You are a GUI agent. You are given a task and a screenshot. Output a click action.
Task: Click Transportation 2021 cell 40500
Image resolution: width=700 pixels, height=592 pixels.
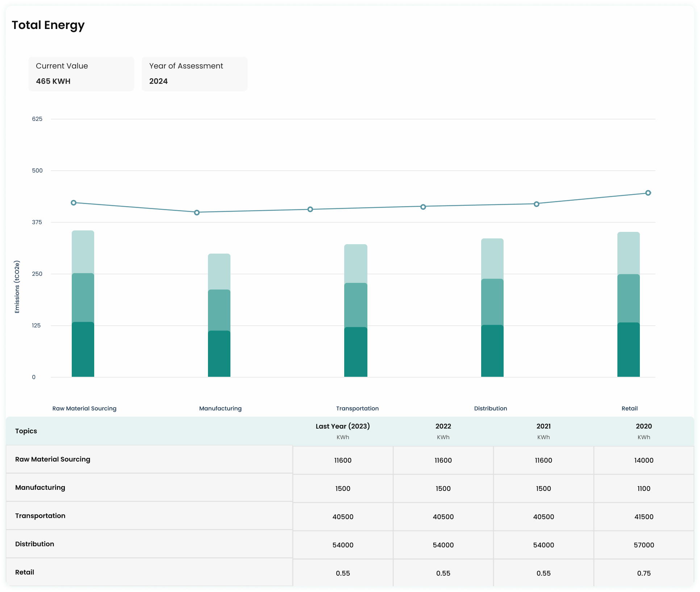(543, 517)
